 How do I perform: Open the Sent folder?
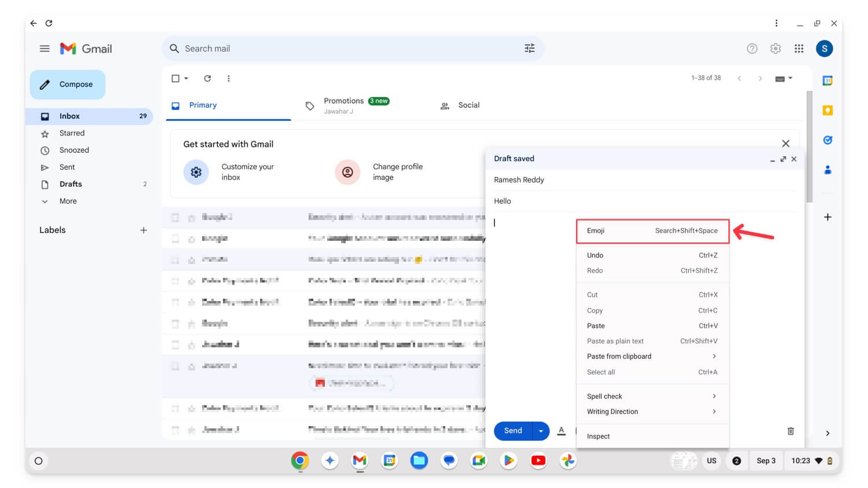(x=67, y=167)
